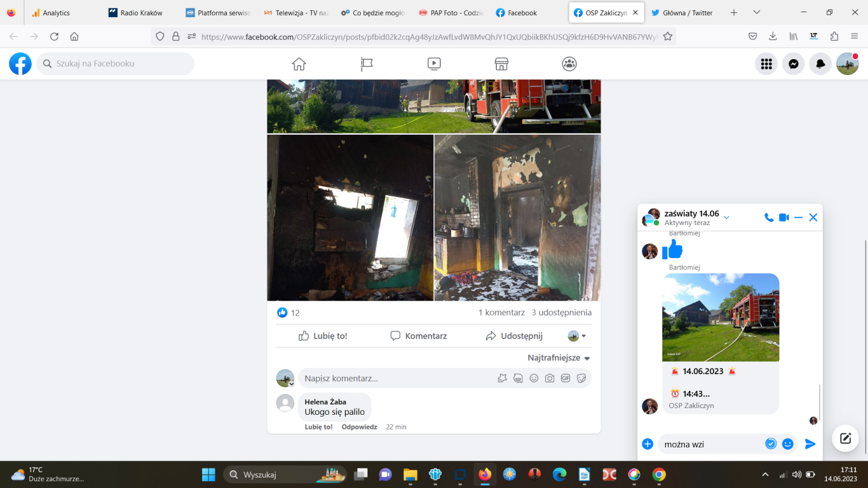Open profile selector next to Udostępnij
This screenshot has width=868, height=488.
pos(577,336)
